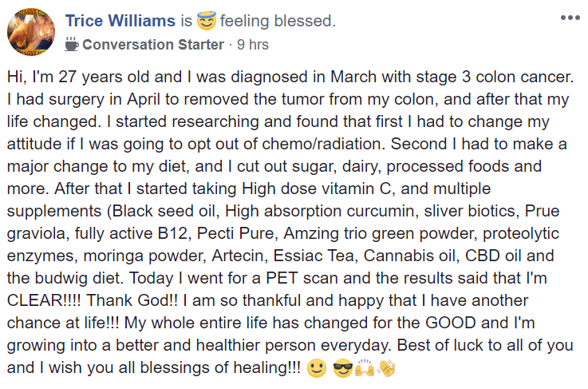The height and width of the screenshot is (389, 588).
Task: Click the clapping hands emoji at post end
Action: point(386,368)
